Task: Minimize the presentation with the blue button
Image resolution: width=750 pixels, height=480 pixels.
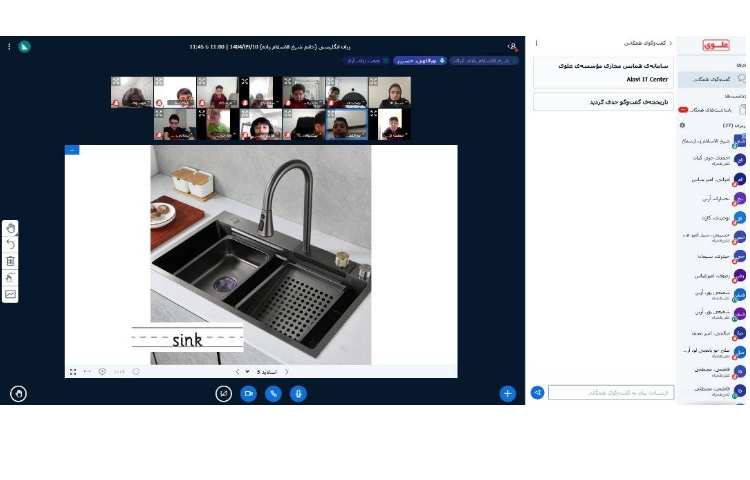Action: coord(71,150)
